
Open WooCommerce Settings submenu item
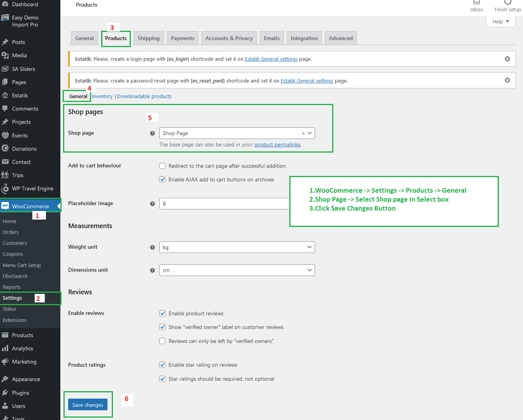coord(12,298)
